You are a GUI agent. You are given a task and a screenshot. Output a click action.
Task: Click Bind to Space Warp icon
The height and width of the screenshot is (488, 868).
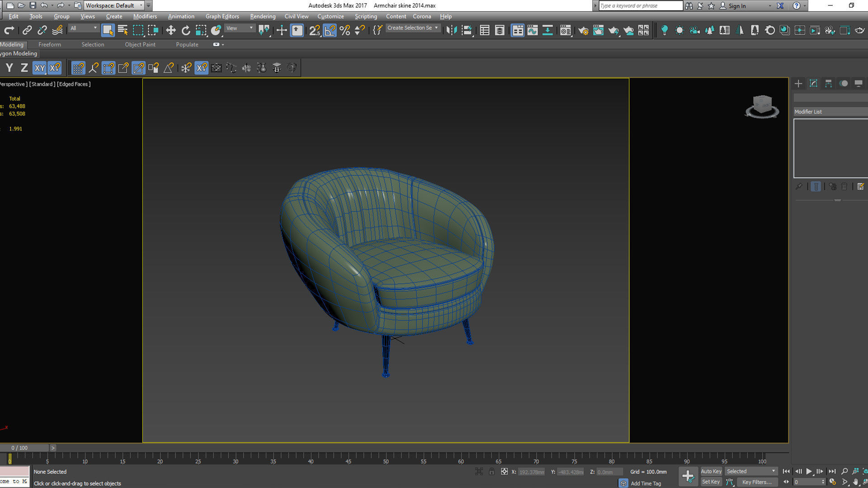pyautogui.click(x=57, y=30)
